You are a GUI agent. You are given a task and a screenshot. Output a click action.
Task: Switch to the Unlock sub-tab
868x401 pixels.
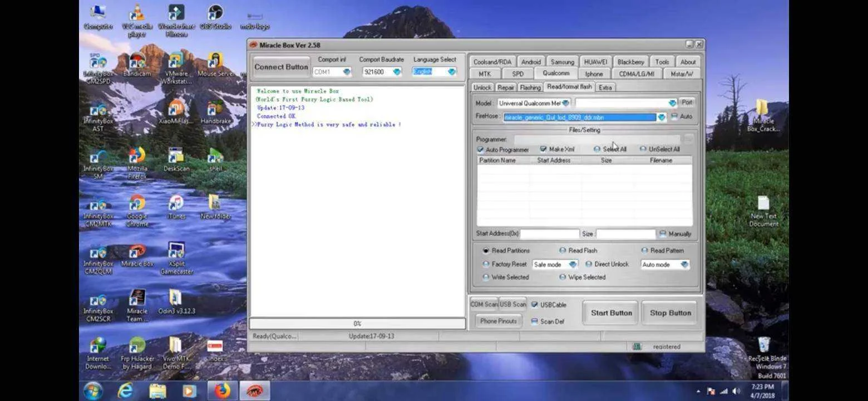point(482,87)
